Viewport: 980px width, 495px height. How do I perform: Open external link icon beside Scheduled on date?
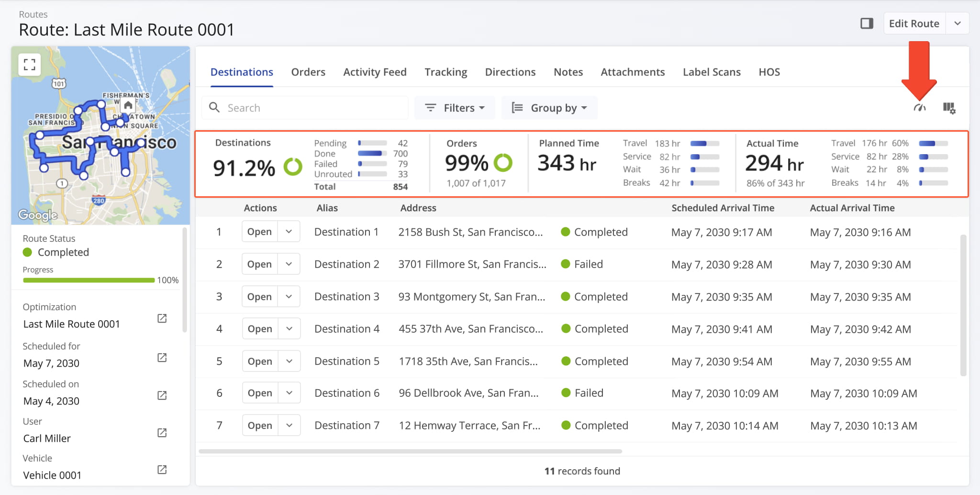tap(162, 395)
